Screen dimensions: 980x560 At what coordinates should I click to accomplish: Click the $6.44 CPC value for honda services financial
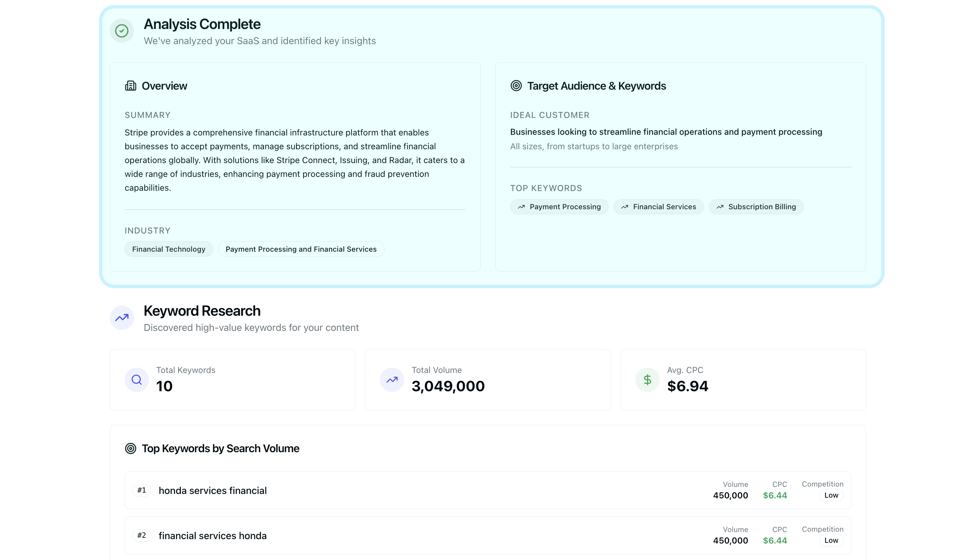(775, 495)
